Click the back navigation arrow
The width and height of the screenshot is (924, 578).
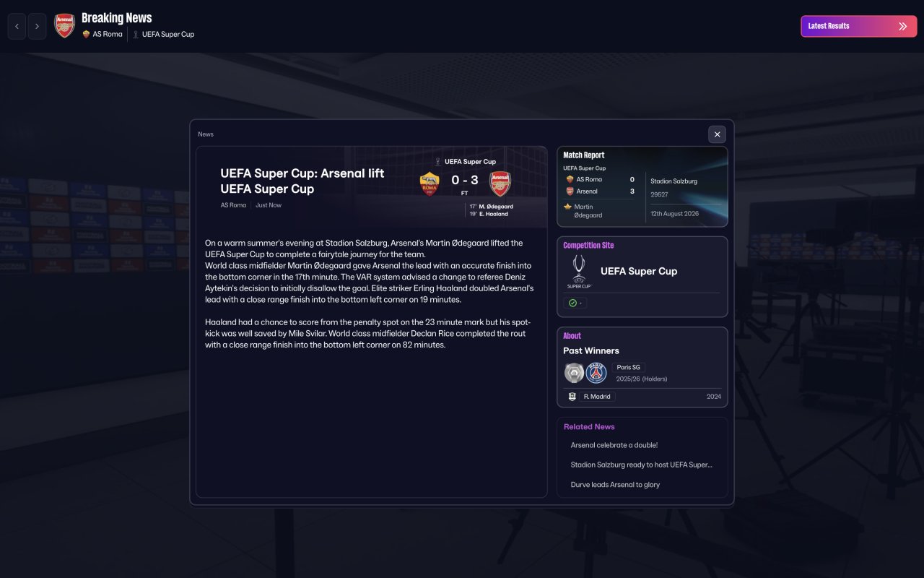tap(17, 26)
